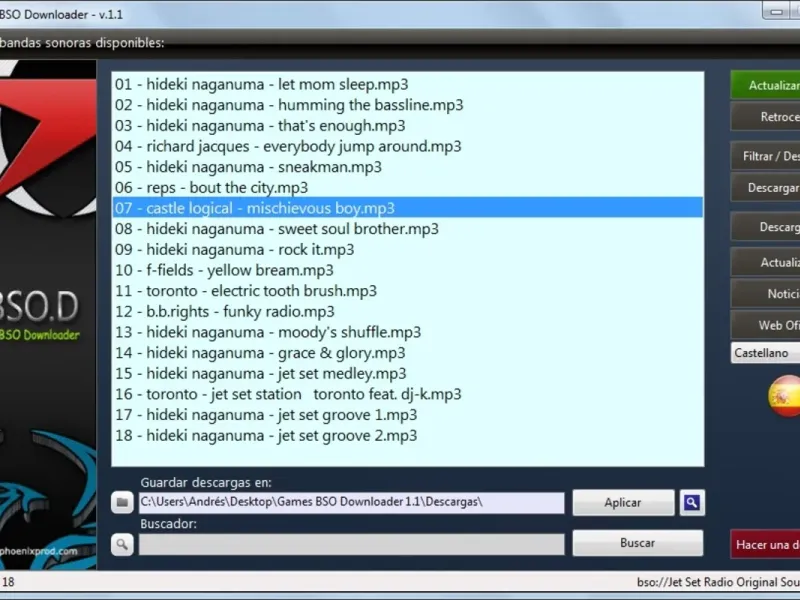Open the Castellano language dropdown
This screenshot has height=600, width=800.
tap(765, 353)
